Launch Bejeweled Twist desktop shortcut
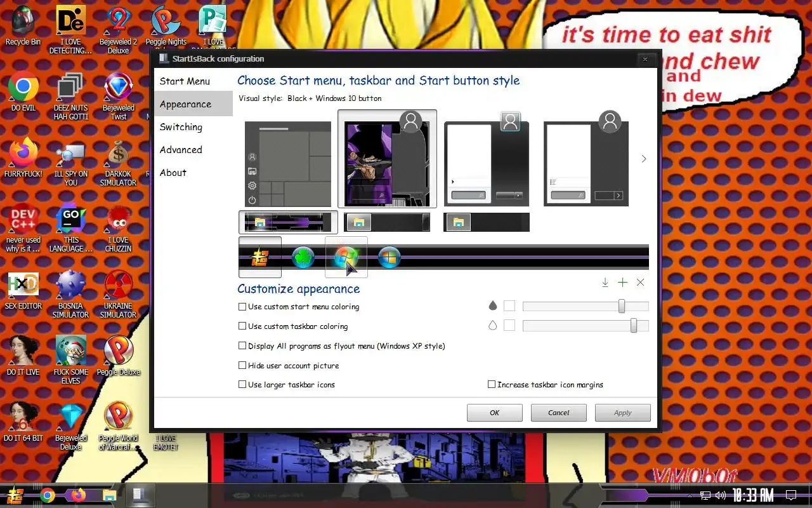The height and width of the screenshot is (508, 812). tap(119, 96)
